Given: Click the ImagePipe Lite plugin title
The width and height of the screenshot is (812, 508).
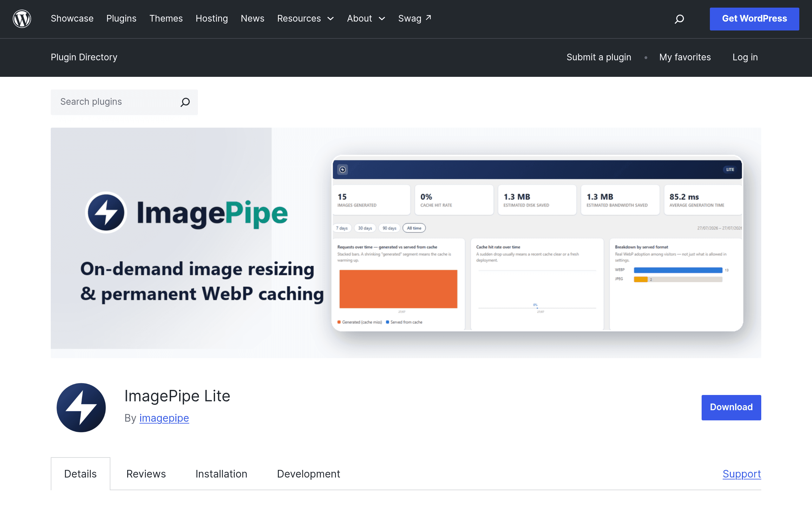Looking at the screenshot, I should 177,396.
